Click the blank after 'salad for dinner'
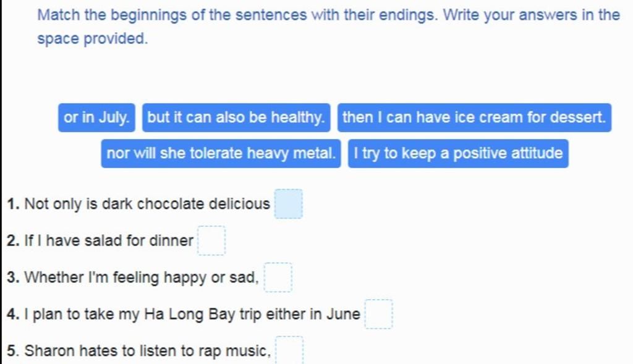Image resolution: width=633 pixels, height=364 pixels. pyautogui.click(x=211, y=240)
